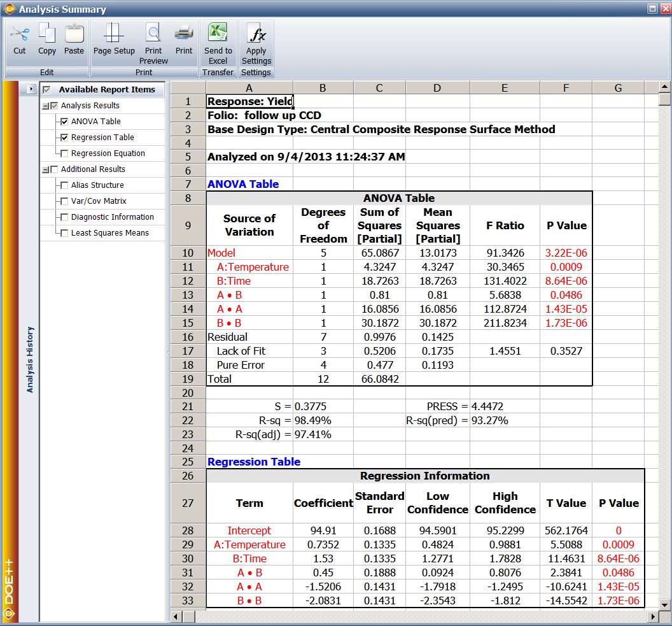Send the report to Excel
The height and width of the screenshot is (626, 672).
pos(218,44)
